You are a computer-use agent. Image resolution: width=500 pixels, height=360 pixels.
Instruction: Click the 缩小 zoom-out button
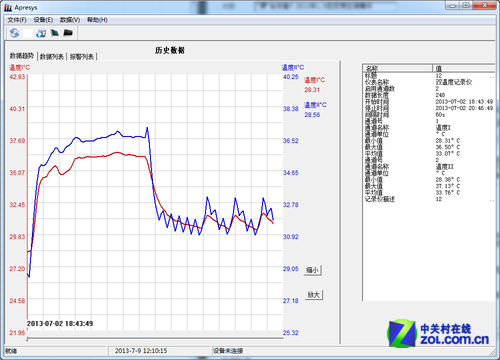click(312, 270)
